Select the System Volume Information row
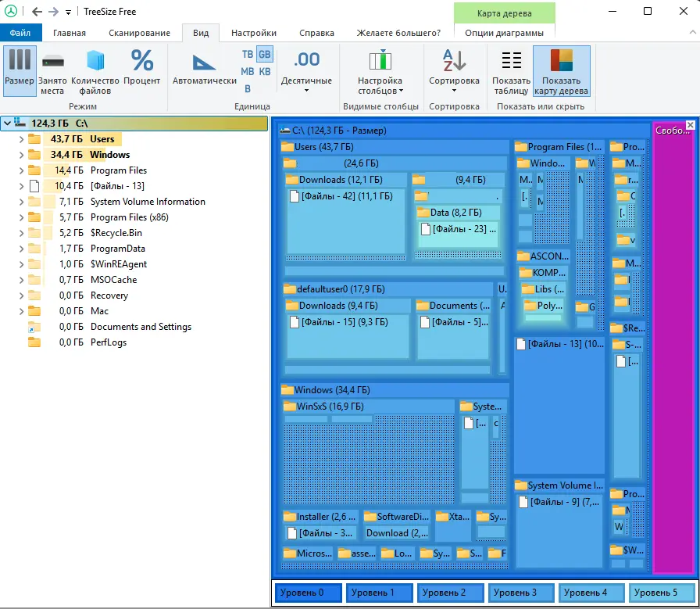This screenshot has height=609, width=700. (134, 202)
